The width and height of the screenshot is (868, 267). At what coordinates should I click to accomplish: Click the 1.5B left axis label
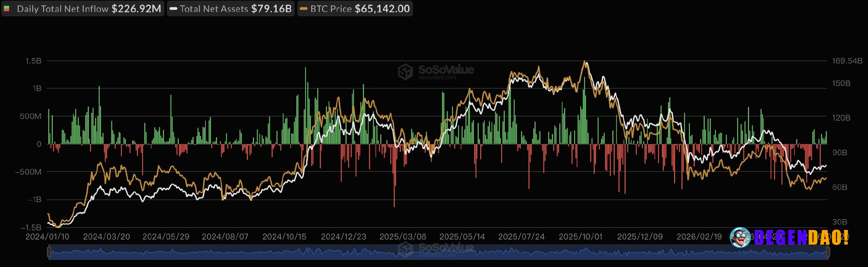coord(33,61)
